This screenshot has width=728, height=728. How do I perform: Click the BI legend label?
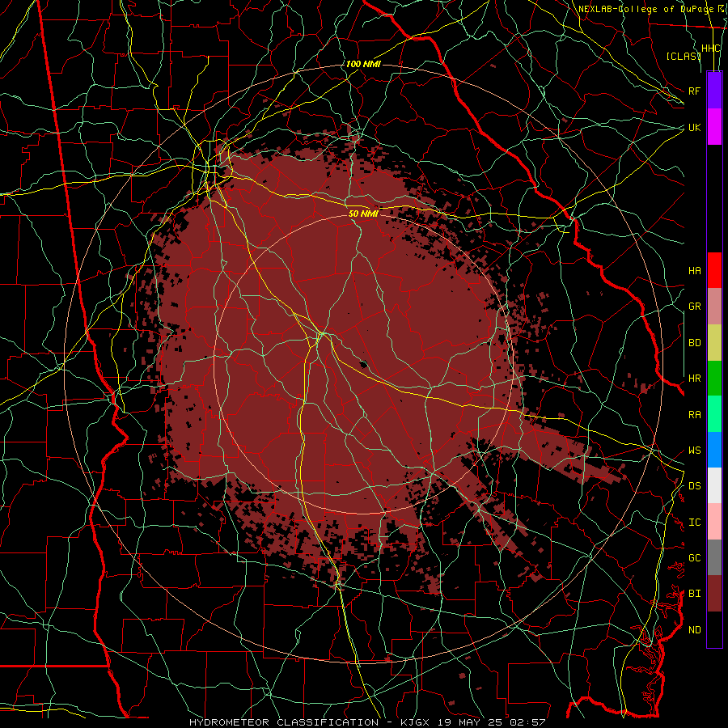tap(695, 594)
